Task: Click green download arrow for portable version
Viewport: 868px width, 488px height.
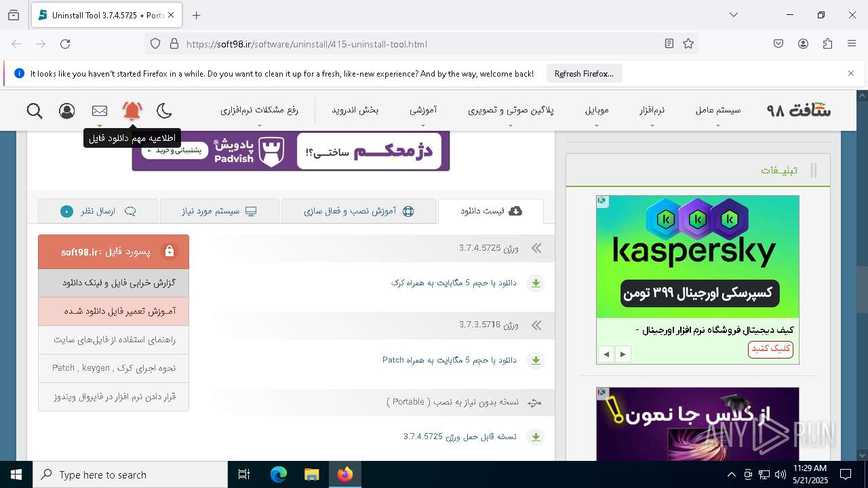Action: pyautogui.click(x=536, y=437)
